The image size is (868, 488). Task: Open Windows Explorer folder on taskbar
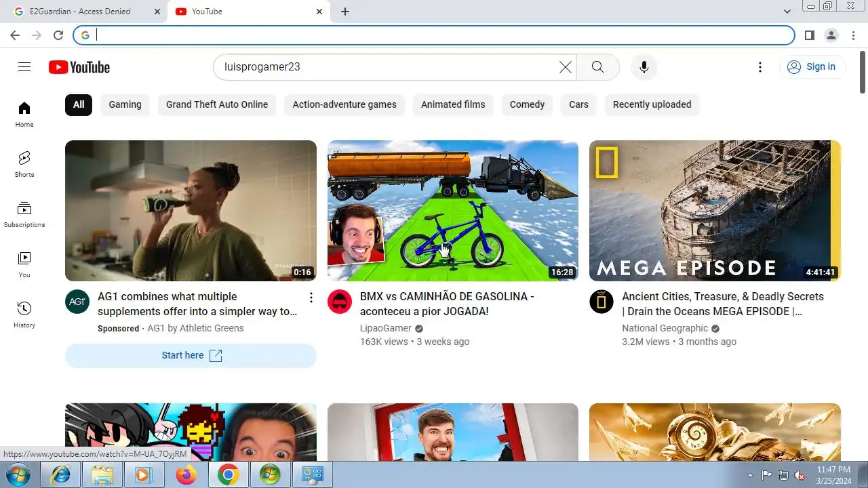pos(102,475)
